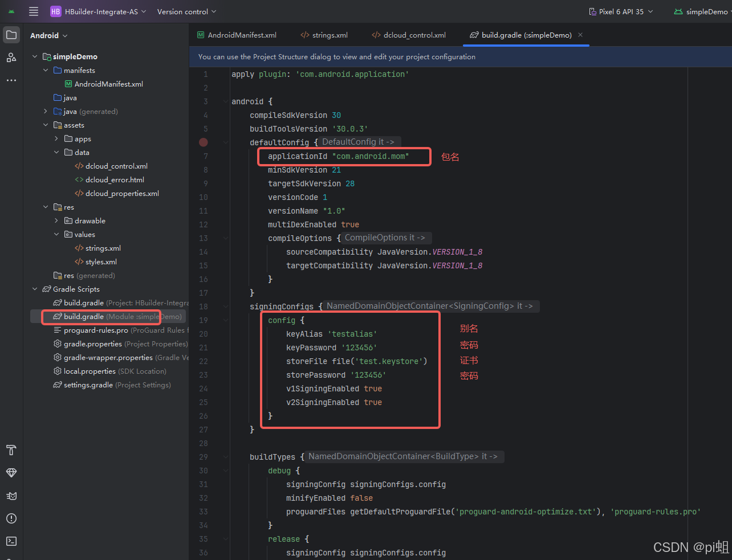
Task: Click 'proguard-android-optimize.txt' string on line 33
Action: pos(526,512)
